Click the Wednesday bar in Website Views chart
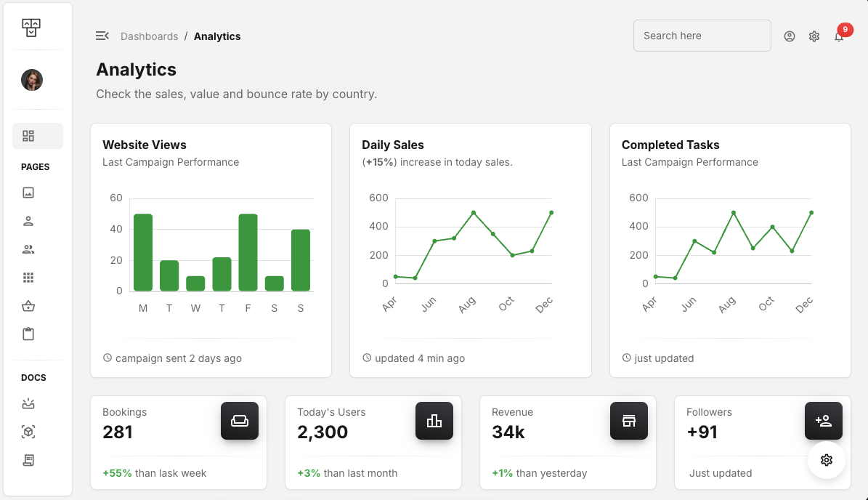This screenshot has width=868, height=500. (x=195, y=283)
